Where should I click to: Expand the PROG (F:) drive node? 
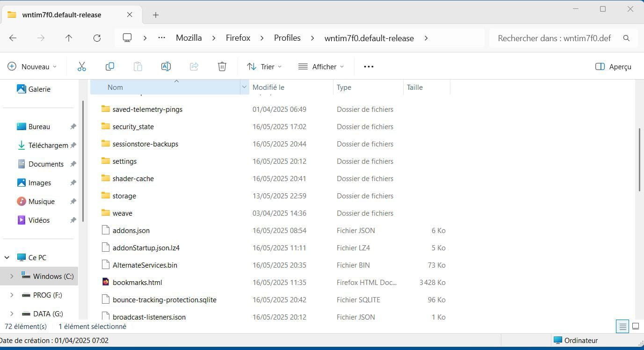click(12, 295)
